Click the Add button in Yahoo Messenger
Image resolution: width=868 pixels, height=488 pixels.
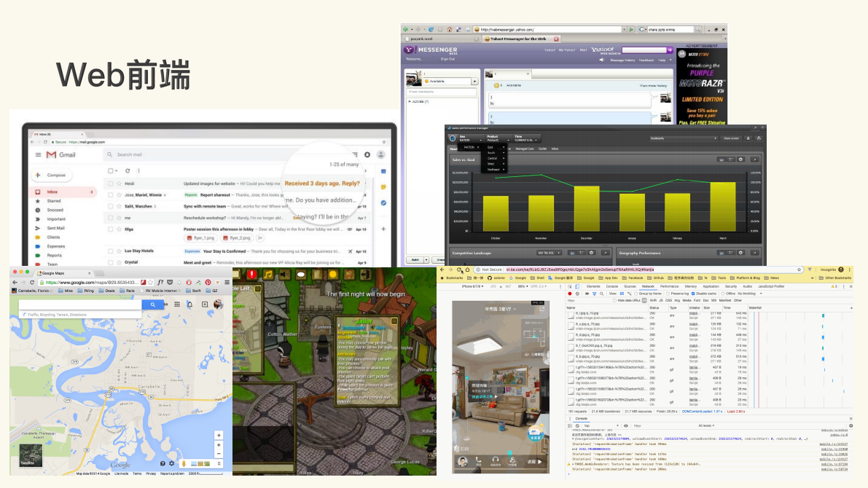click(x=415, y=259)
